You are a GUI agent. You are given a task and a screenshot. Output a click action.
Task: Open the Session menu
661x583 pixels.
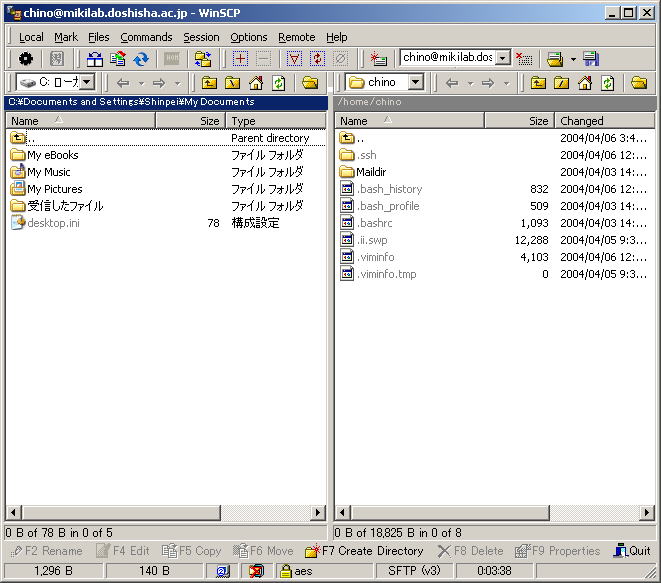pos(201,37)
